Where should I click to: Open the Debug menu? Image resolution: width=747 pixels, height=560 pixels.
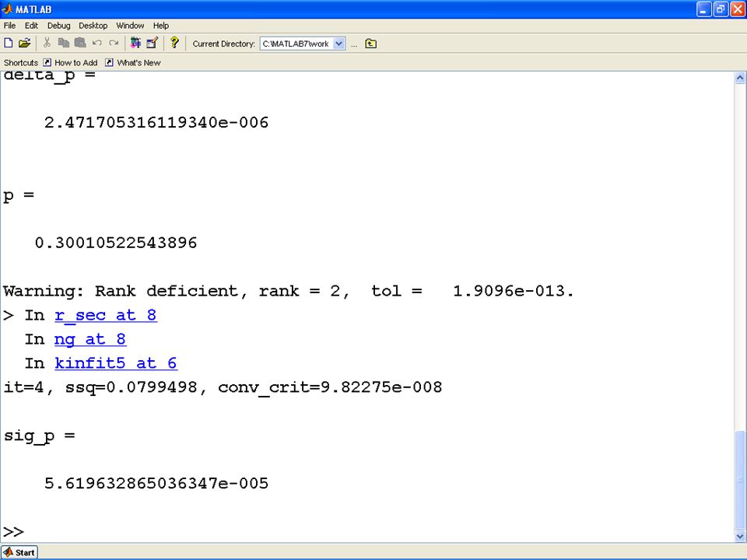tap(58, 26)
